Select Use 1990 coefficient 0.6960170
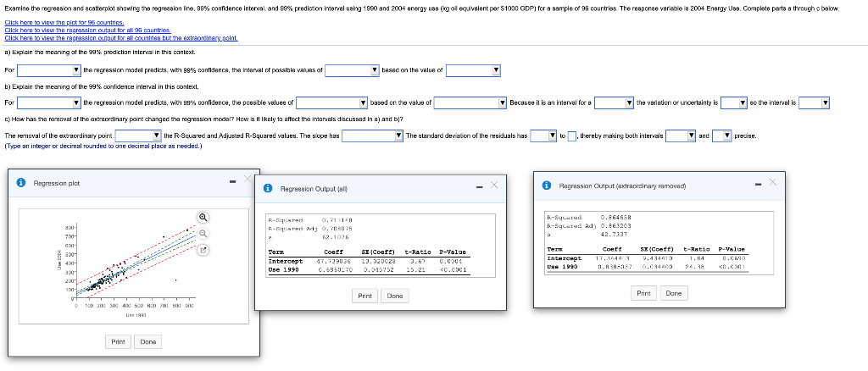 (334, 270)
